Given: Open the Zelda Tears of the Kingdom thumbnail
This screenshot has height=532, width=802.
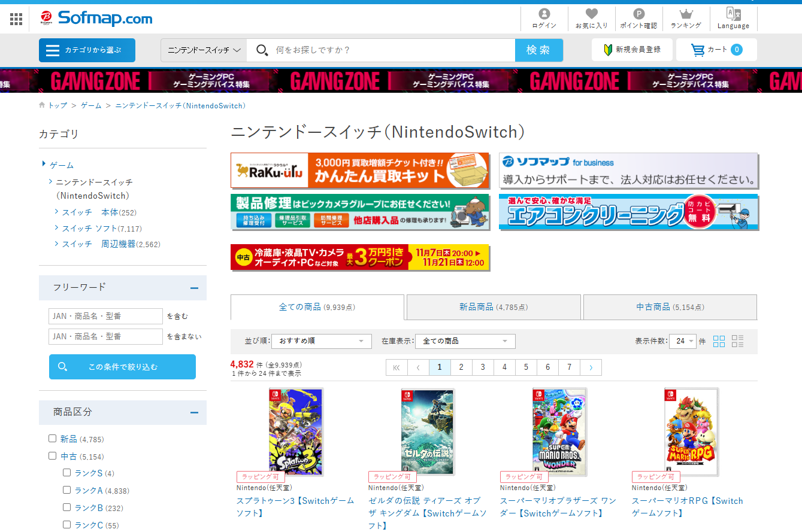Looking at the screenshot, I should [x=428, y=431].
